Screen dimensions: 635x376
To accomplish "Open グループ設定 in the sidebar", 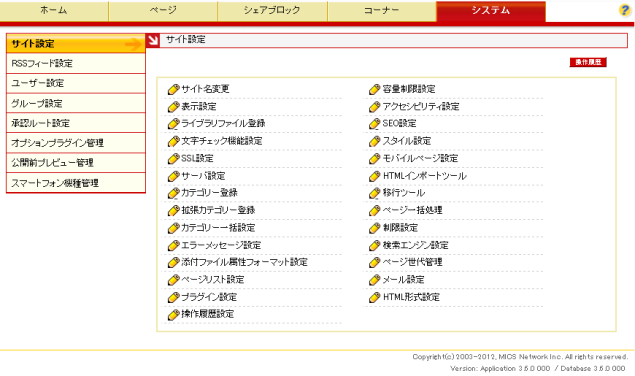I will pos(76,103).
